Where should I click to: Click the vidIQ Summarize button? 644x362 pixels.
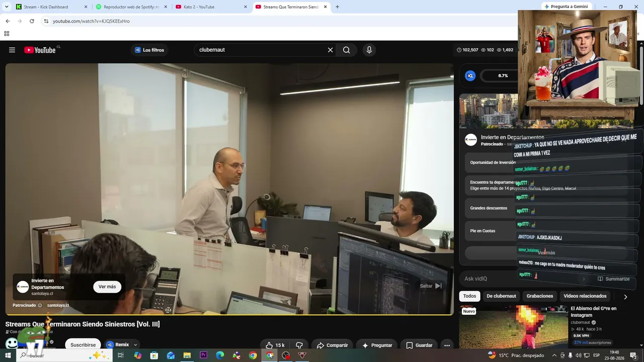(613, 279)
